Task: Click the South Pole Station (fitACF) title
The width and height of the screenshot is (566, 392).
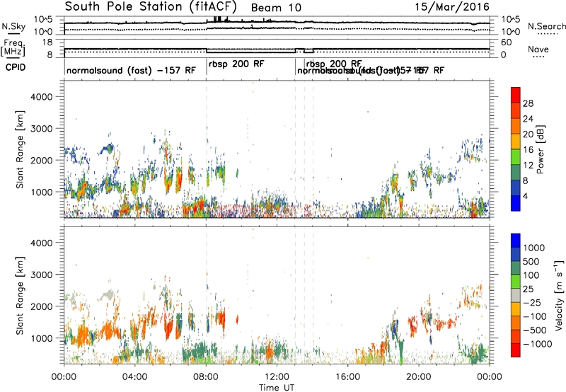Action: pyautogui.click(x=151, y=7)
